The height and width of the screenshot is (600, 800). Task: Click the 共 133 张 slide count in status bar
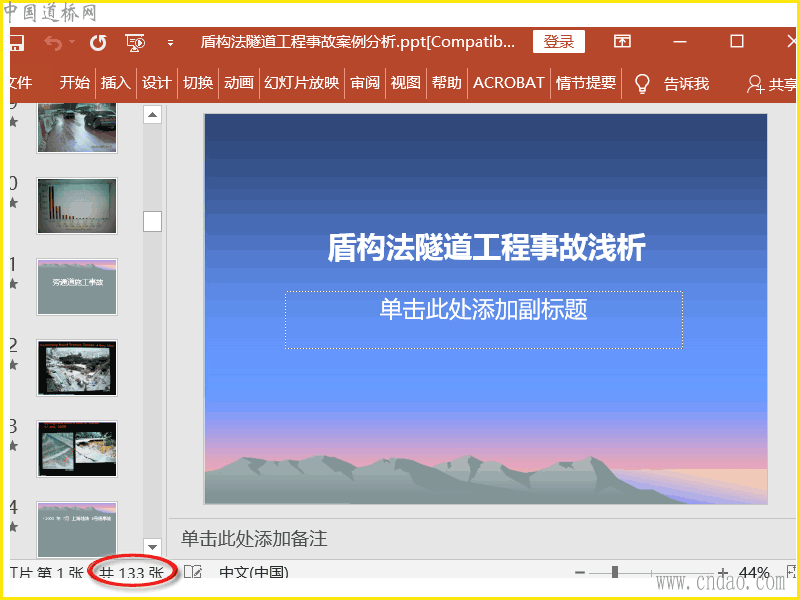click(x=131, y=572)
